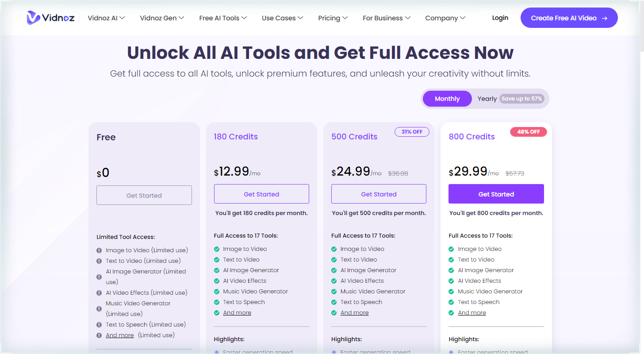This screenshot has width=644, height=354.
Task: Select Monthly billing toggle
Action: (x=447, y=99)
